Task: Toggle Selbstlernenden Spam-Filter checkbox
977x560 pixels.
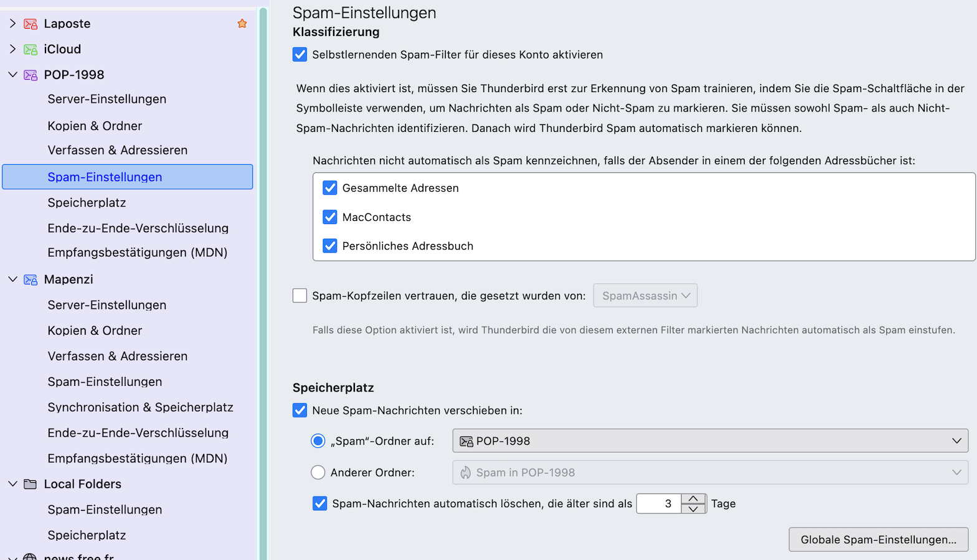Action: click(x=300, y=55)
